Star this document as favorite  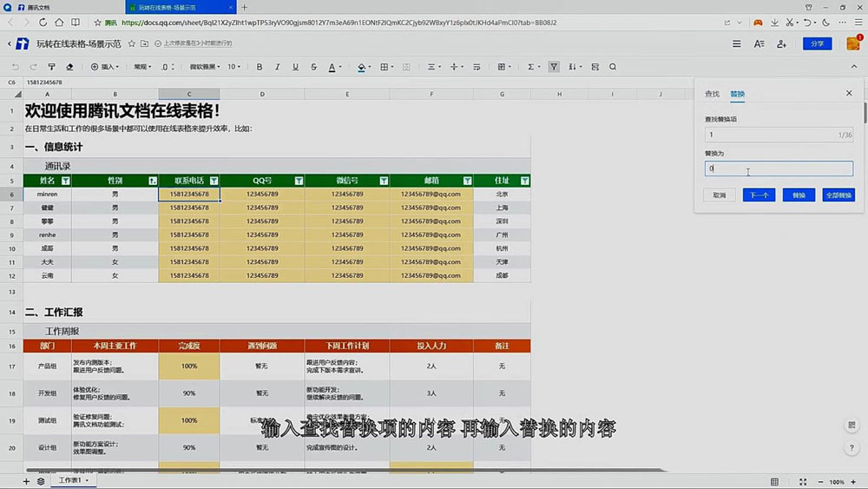coord(132,43)
